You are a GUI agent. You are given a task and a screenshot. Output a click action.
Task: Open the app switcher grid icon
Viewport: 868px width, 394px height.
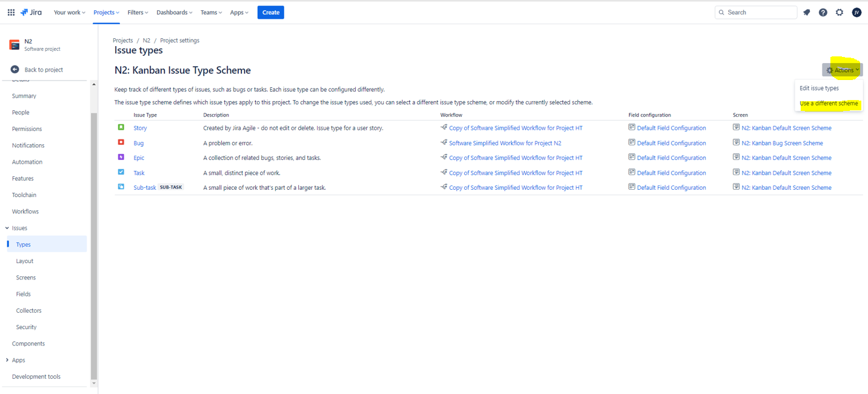[x=11, y=12]
